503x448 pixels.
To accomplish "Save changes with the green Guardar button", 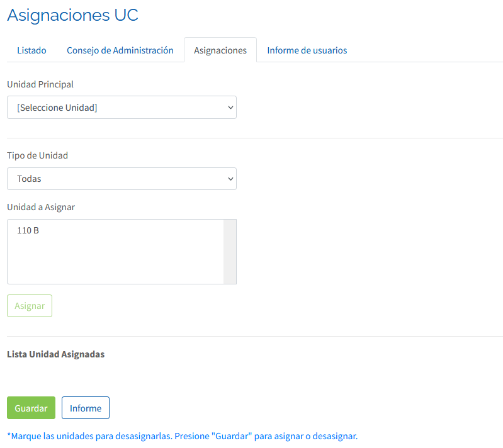I will [x=31, y=408].
